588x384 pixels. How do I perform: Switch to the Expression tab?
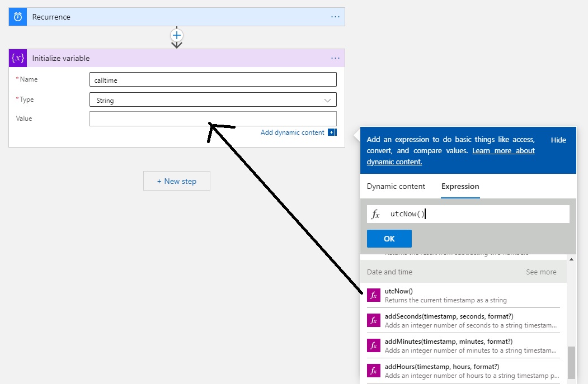coord(460,186)
